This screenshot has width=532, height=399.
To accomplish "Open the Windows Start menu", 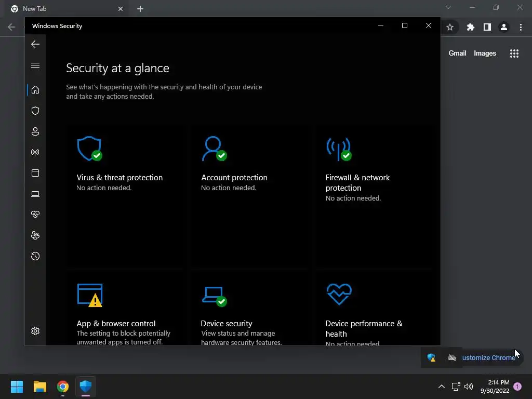I will coord(17,387).
